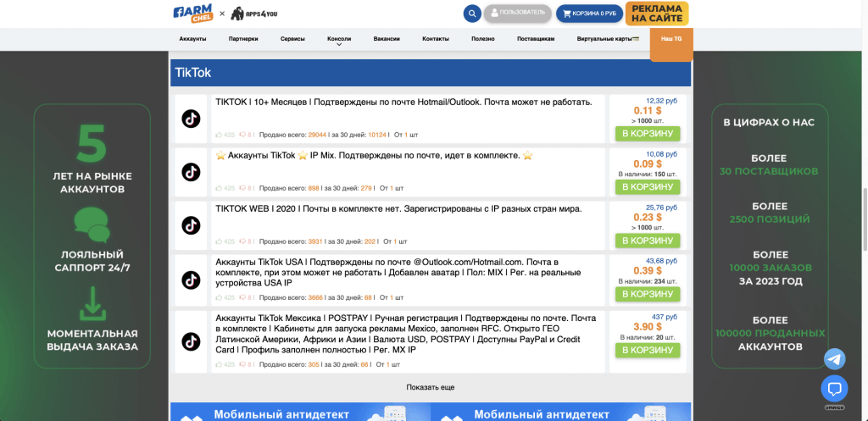Click the user profile button
The height and width of the screenshot is (421, 868).
pos(518,13)
